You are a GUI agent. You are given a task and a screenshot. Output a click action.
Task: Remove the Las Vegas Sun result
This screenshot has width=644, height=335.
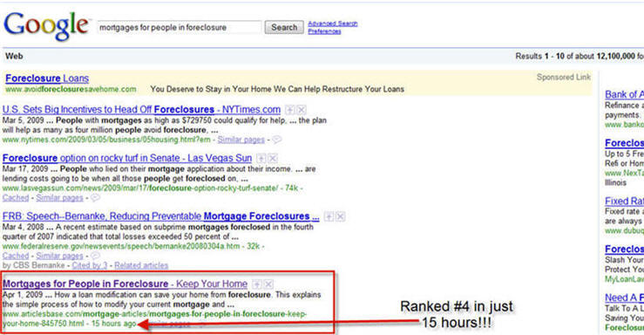[x=273, y=158]
